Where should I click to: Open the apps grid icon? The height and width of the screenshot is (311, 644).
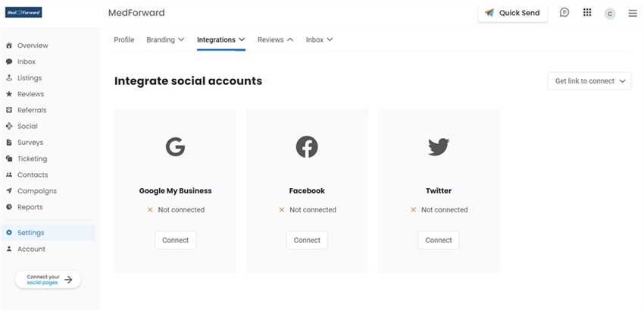click(x=587, y=12)
